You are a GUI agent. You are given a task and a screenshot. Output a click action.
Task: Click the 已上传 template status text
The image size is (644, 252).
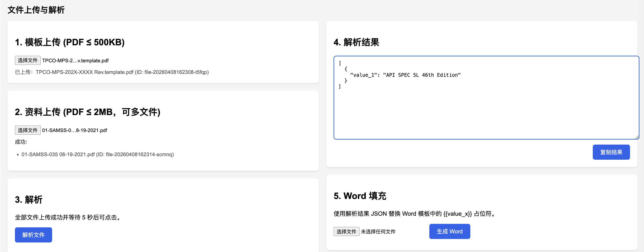click(x=112, y=72)
